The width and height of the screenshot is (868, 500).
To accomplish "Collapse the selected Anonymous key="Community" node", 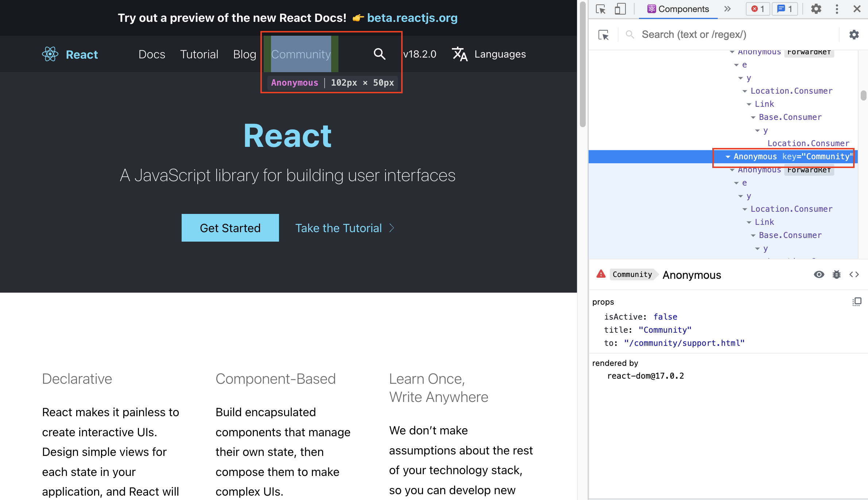I will coord(728,157).
